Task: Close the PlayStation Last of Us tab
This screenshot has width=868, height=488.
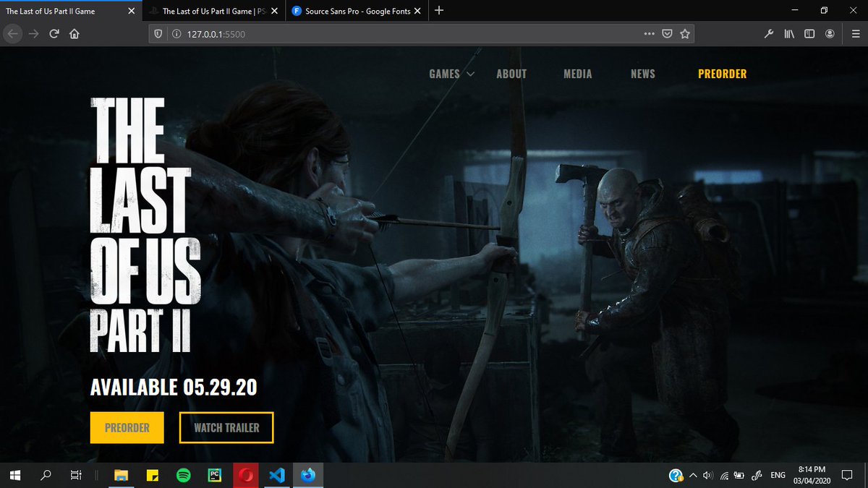Action: coord(274,11)
